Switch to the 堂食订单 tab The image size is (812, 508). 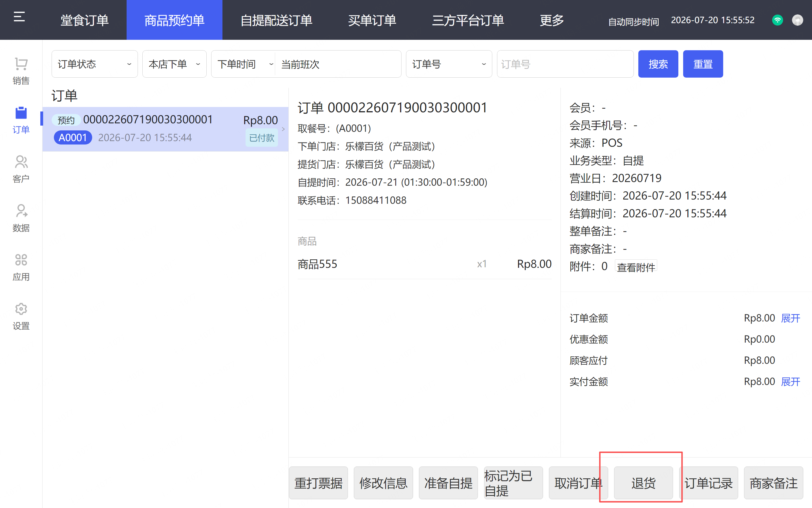85,20
